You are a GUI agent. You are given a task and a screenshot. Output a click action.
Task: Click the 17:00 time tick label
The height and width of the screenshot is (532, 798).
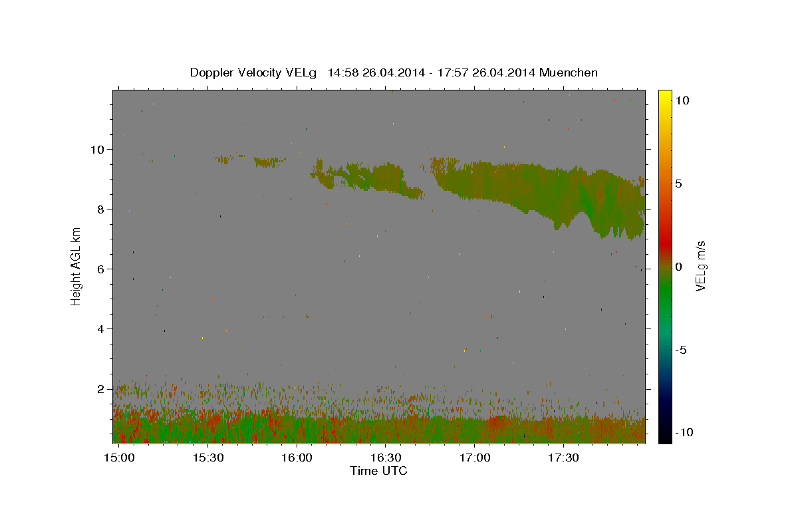(474, 458)
